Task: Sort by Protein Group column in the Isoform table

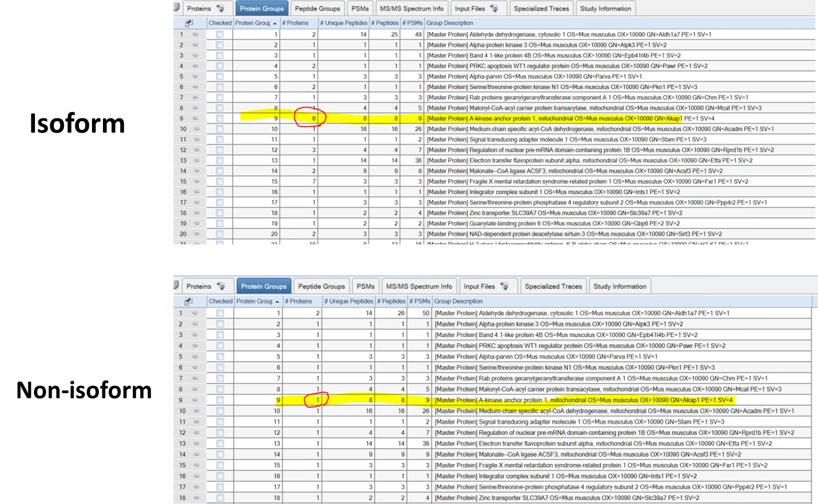Action: pyautogui.click(x=256, y=23)
